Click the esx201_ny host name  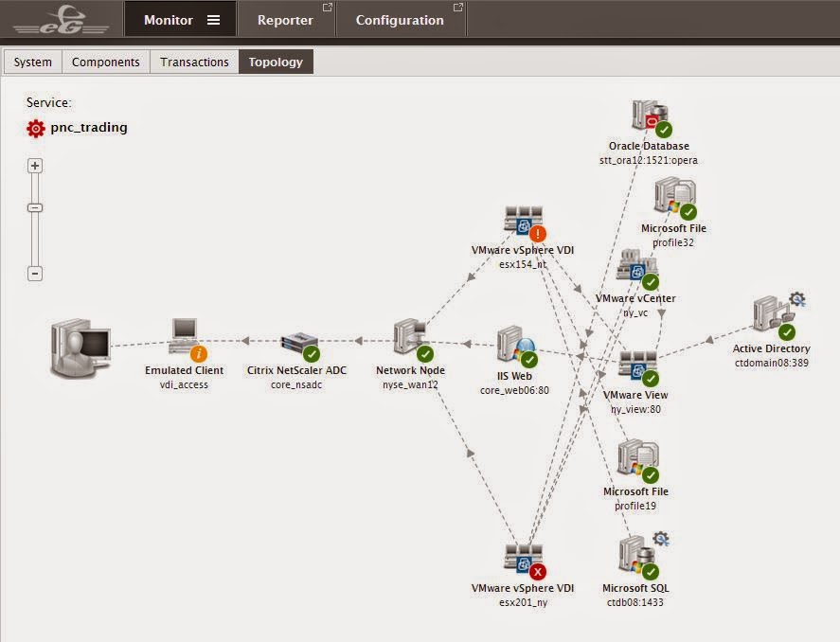[523, 602]
